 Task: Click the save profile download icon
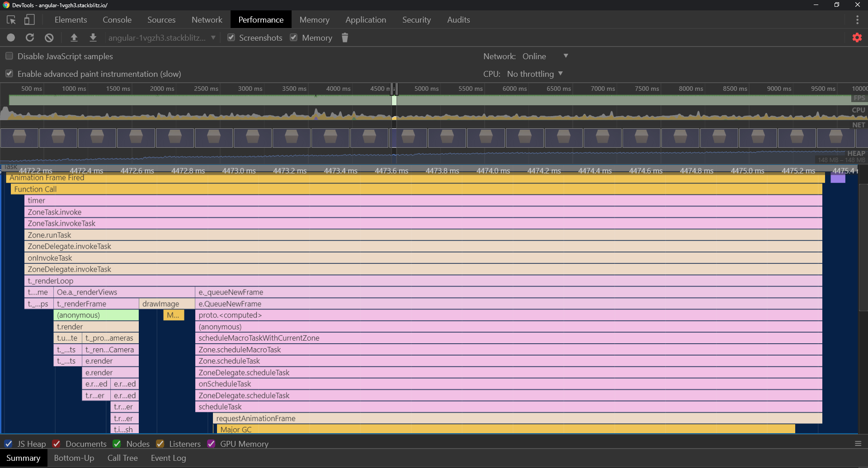(93, 38)
